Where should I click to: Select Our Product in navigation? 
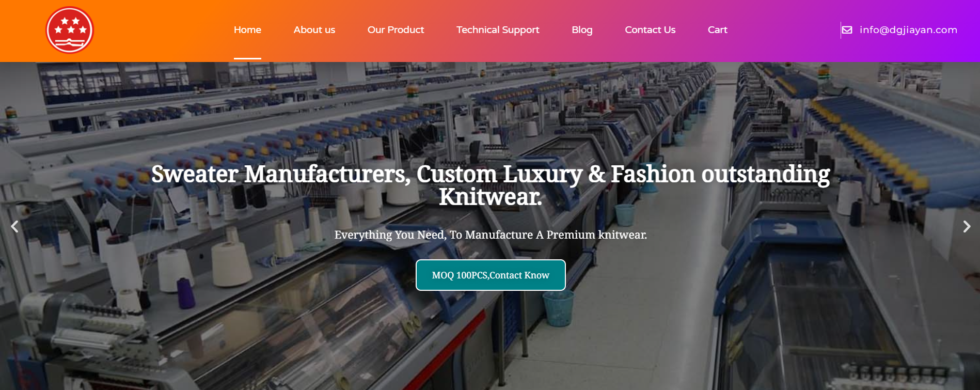(396, 30)
